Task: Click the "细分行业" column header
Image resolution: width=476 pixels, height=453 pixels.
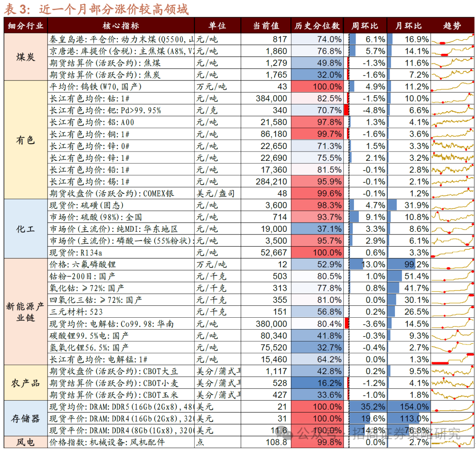Action: [26, 26]
